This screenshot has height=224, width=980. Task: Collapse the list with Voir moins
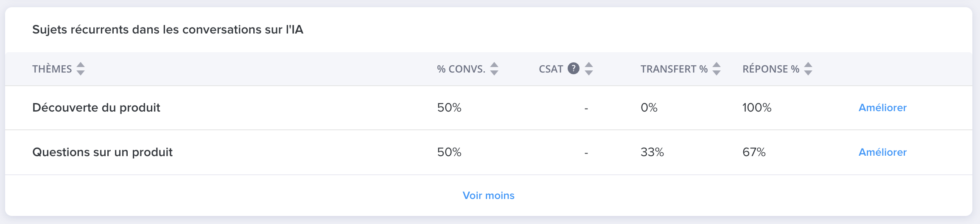(488, 196)
